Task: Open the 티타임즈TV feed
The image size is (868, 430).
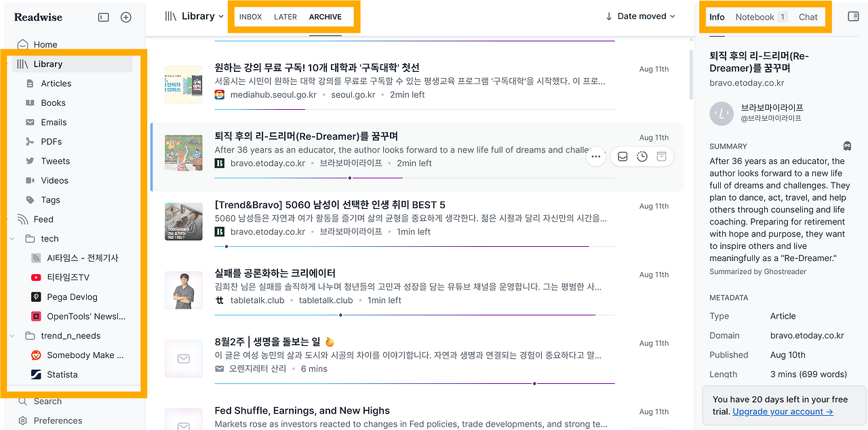Action: pos(68,277)
